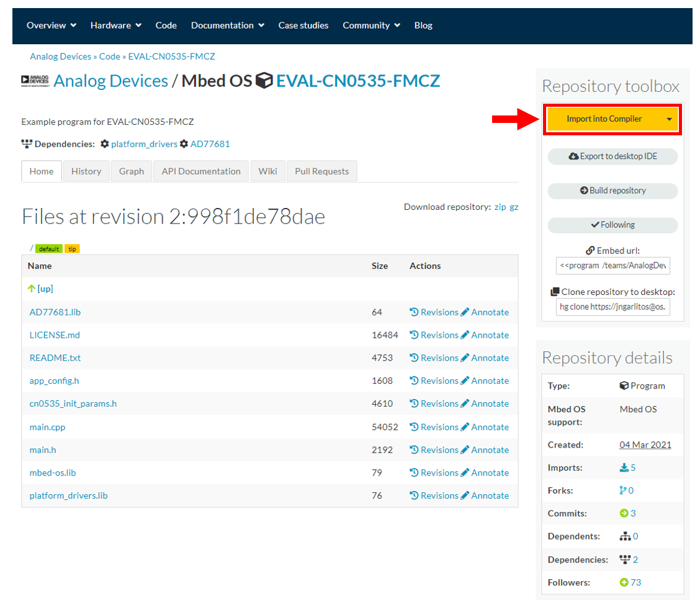Click Revisions clock icon for main.cpp
Screen dimensions: 700x609
pyautogui.click(x=415, y=427)
